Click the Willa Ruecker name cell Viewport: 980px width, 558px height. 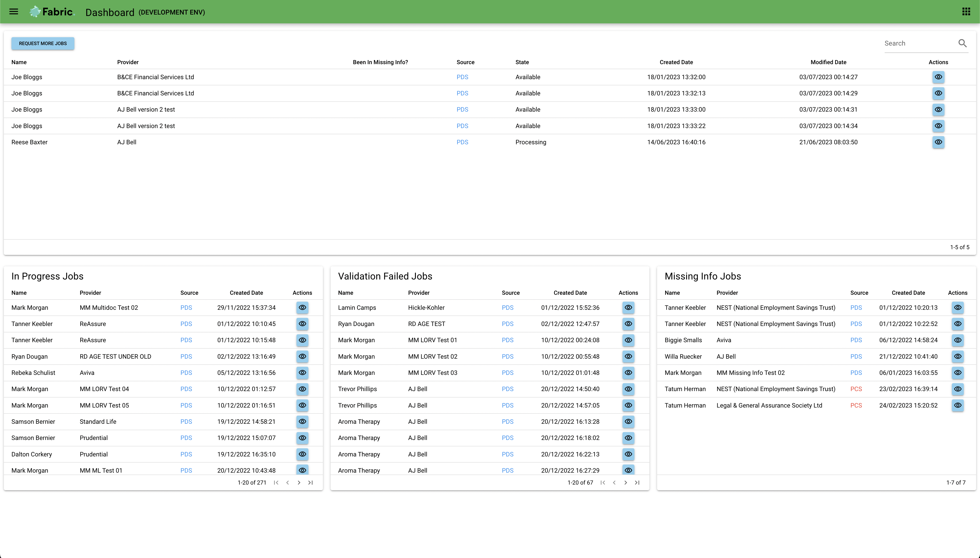click(683, 356)
